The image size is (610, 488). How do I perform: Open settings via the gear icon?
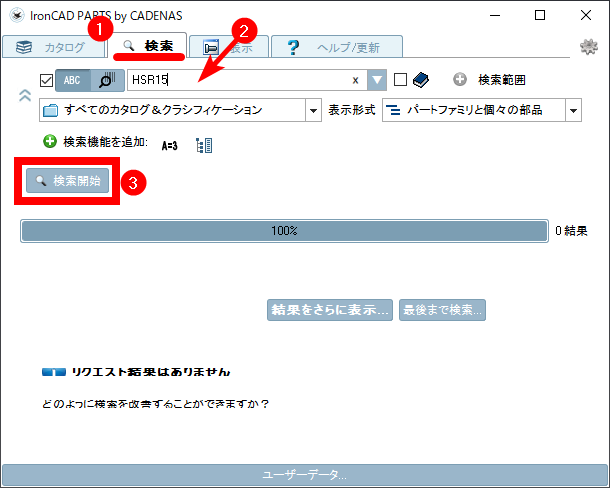tap(589, 47)
